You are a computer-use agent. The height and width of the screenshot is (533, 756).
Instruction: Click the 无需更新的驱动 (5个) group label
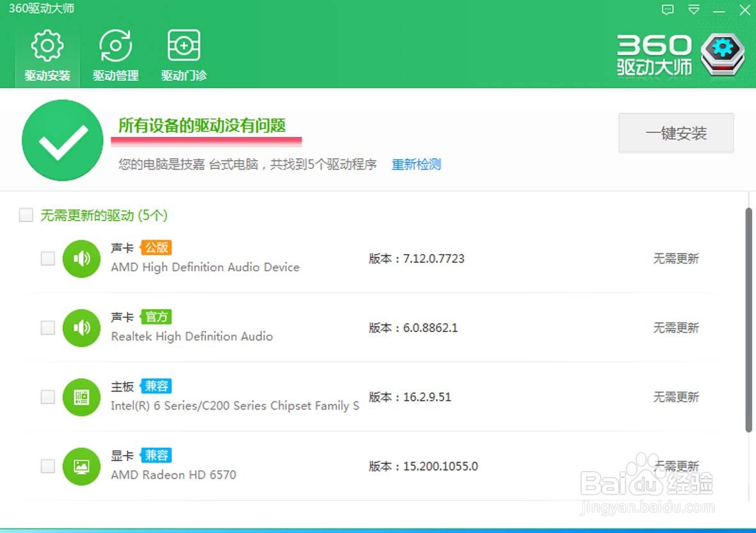(x=104, y=216)
